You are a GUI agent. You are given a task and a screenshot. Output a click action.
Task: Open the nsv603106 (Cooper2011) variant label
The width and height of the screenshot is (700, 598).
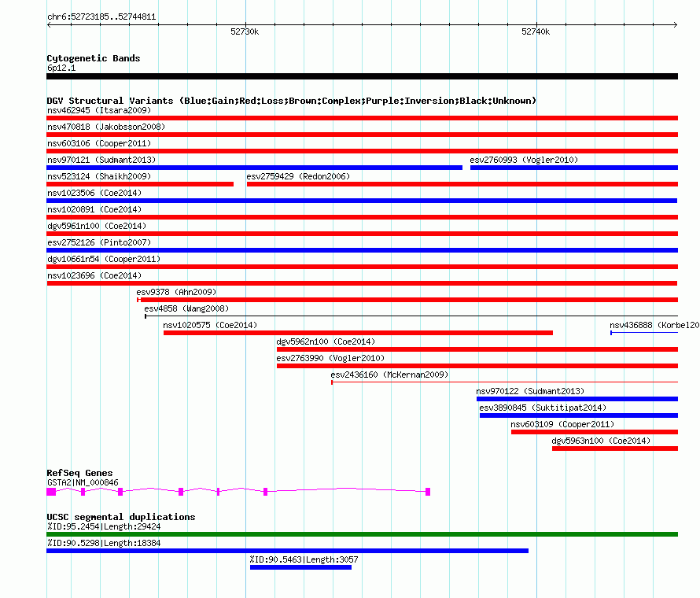[99, 143]
